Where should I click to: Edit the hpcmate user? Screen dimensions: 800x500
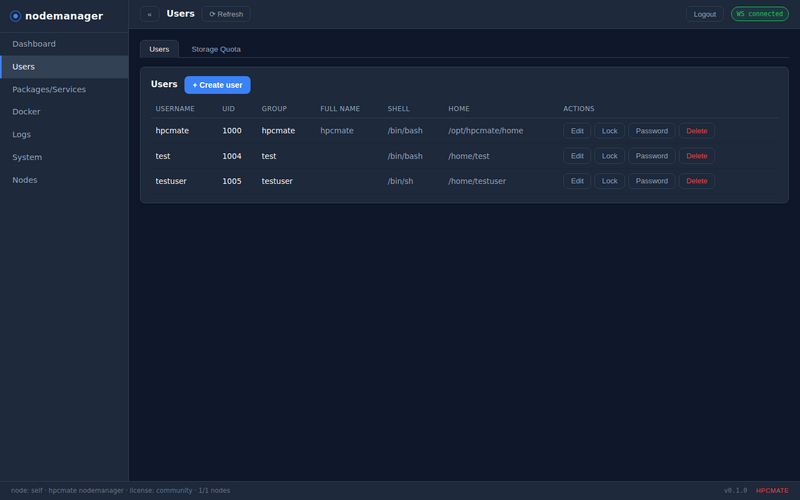[577, 131]
